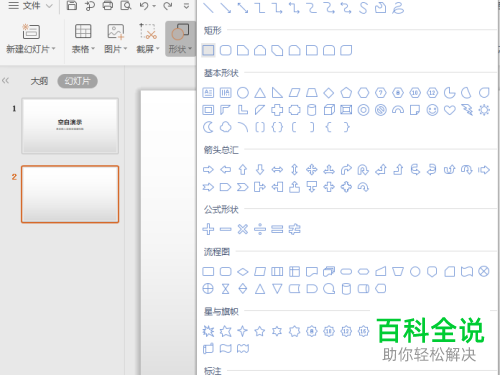Pick the crescent moon shape
The height and width of the screenshot is (375, 500).
[x=208, y=127]
